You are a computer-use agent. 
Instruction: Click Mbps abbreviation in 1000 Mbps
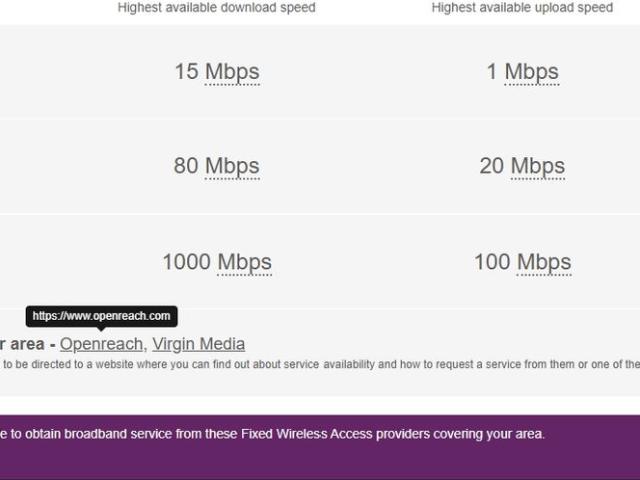click(244, 262)
